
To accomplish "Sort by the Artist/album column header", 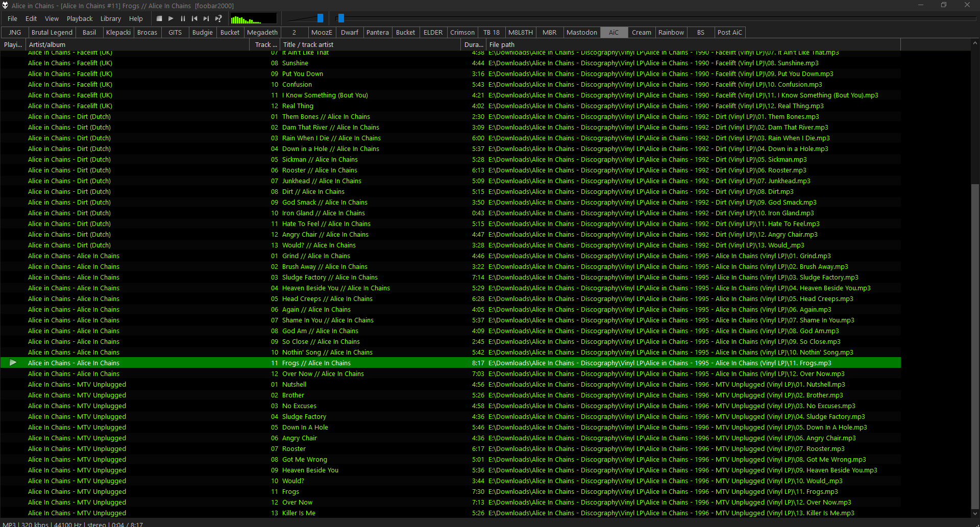I will [137, 45].
